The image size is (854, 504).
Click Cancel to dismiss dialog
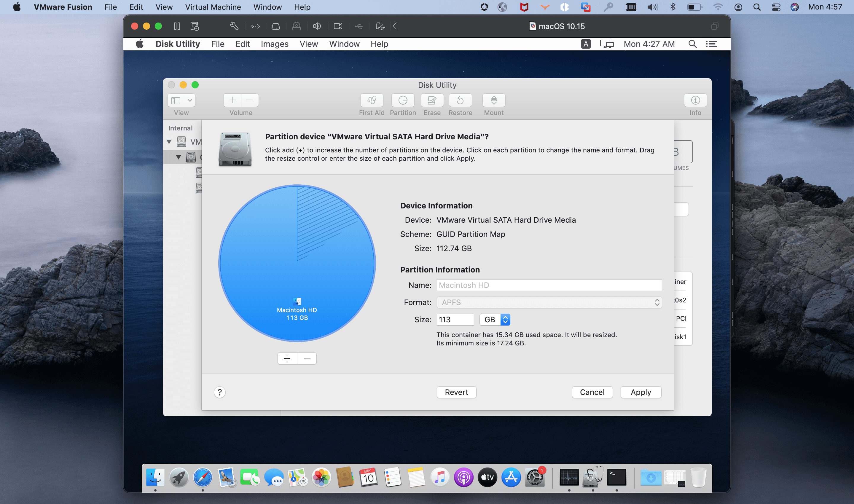click(592, 392)
